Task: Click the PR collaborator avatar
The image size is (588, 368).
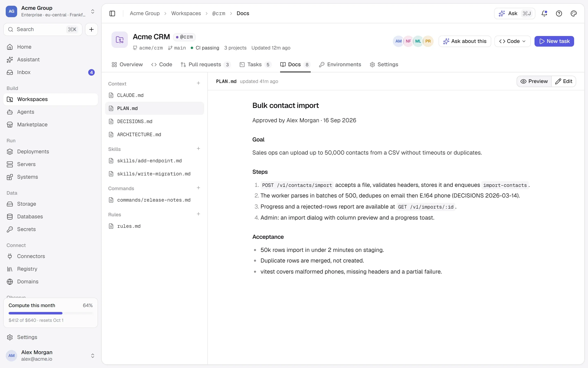Action: 428,41
